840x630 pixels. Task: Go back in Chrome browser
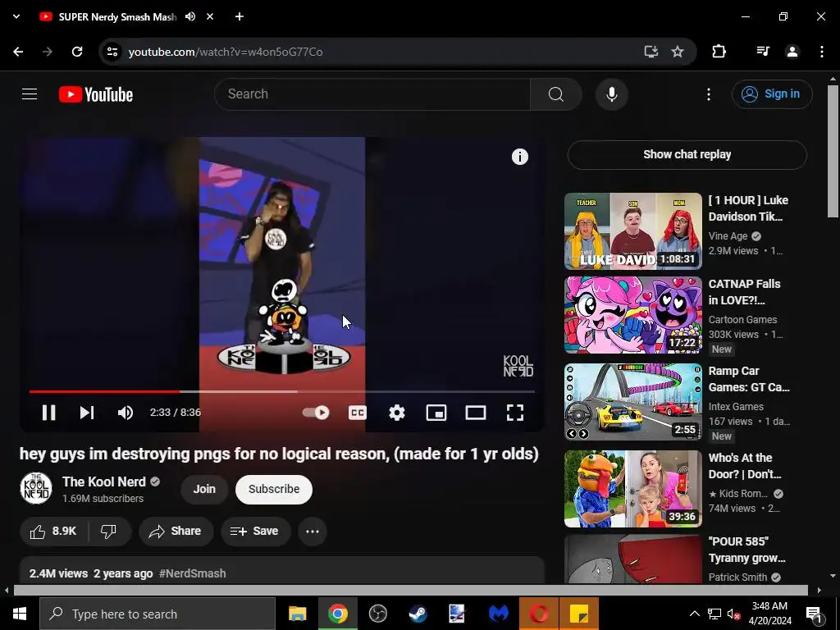click(18, 52)
